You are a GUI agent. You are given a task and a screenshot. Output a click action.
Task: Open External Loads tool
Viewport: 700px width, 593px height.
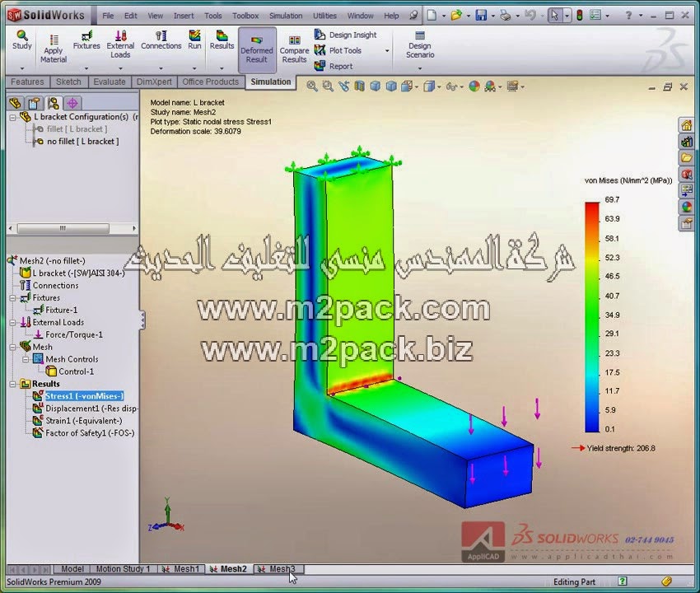(x=120, y=44)
